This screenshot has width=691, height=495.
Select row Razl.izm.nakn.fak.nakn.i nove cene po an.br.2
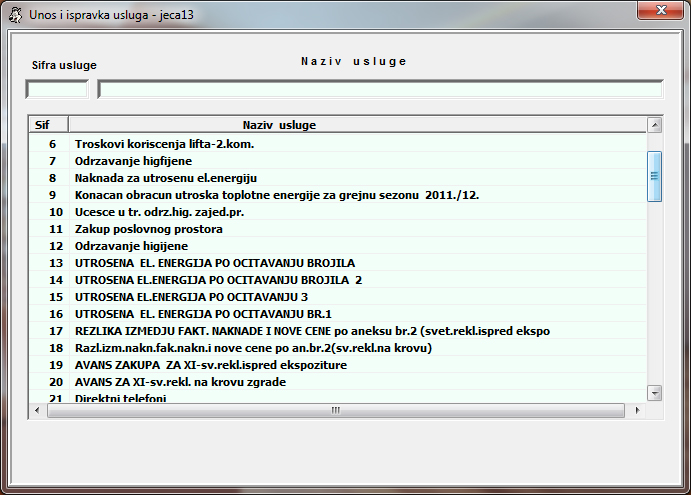[x=338, y=348]
